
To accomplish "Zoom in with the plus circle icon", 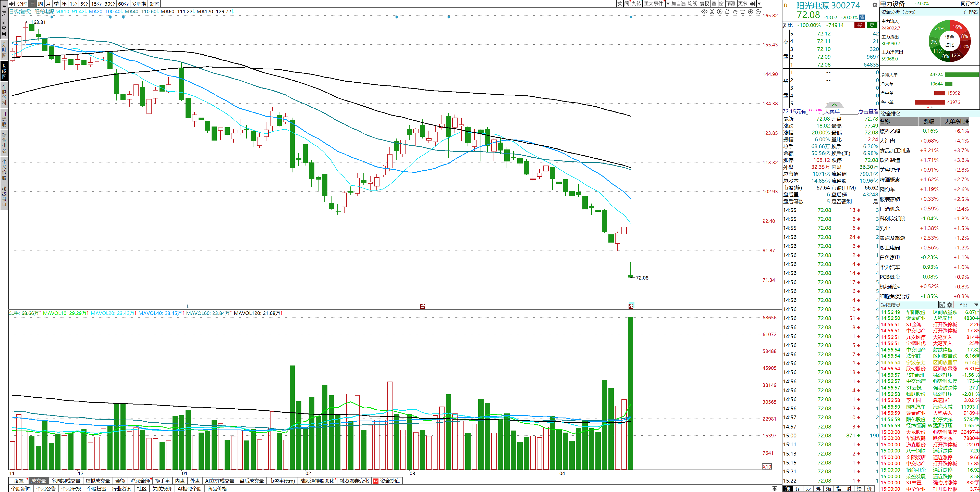I will point(751,12).
